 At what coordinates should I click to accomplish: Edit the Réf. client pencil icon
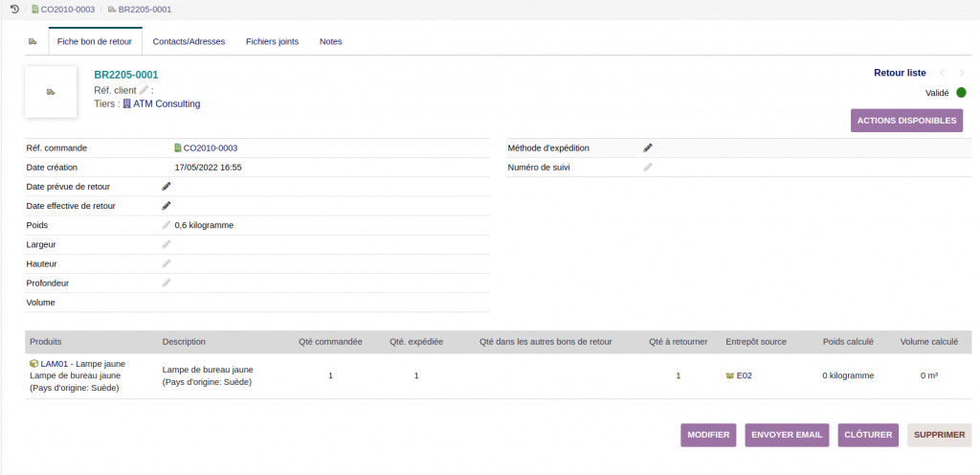(x=145, y=90)
